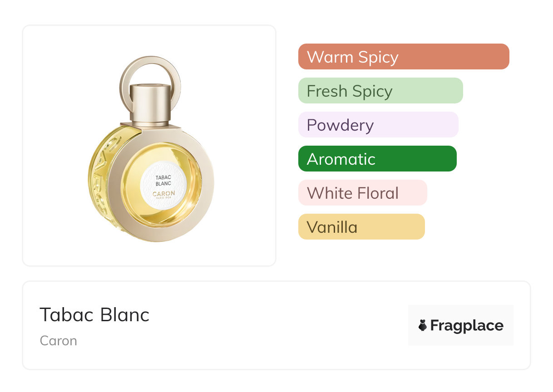Choose the Powdery accord bar
The height and width of the screenshot is (392, 553).
[x=378, y=125]
